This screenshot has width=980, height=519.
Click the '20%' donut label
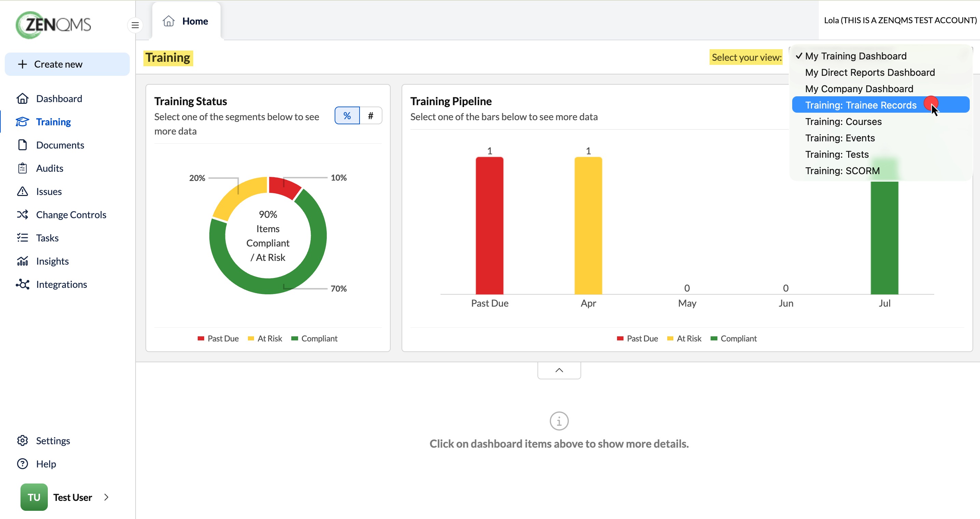197,178
